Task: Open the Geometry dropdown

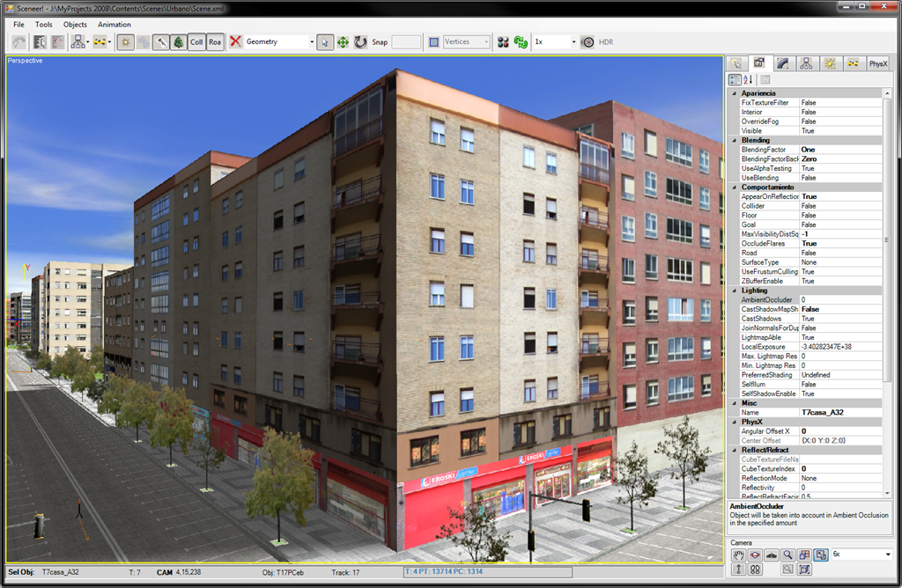Action: click(311, 42)
